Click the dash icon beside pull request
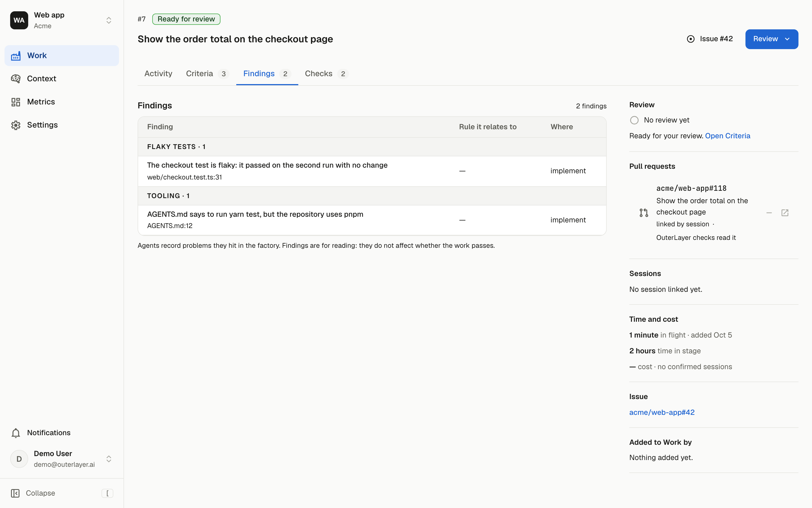Image resolution: width=812 pixels, height=508 pixels. point(769,213)
